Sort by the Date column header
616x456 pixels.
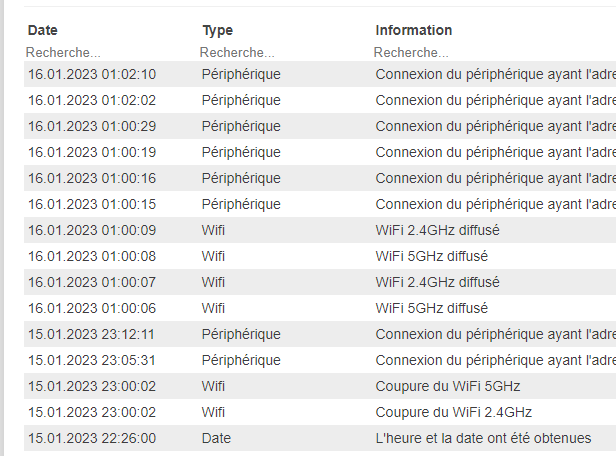43,30
